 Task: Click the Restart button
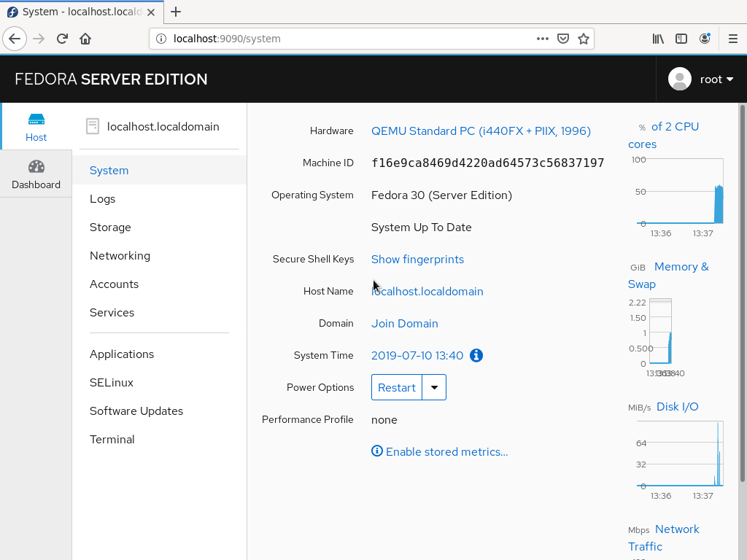[397, 387]
